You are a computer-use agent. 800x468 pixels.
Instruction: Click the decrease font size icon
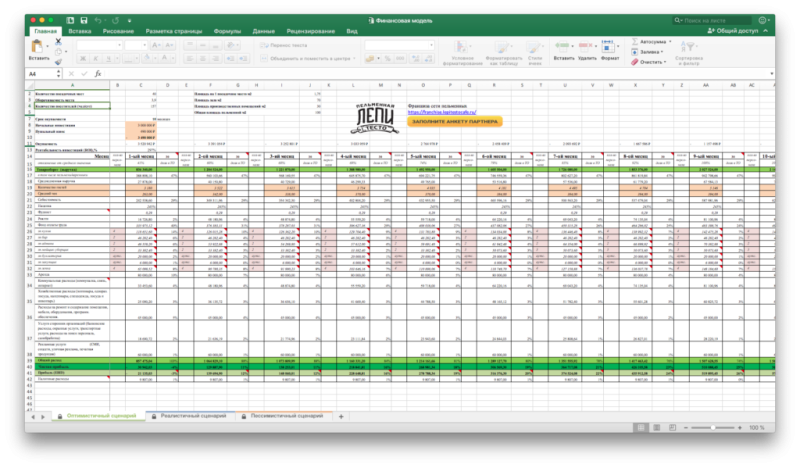[x=169, y=45]
